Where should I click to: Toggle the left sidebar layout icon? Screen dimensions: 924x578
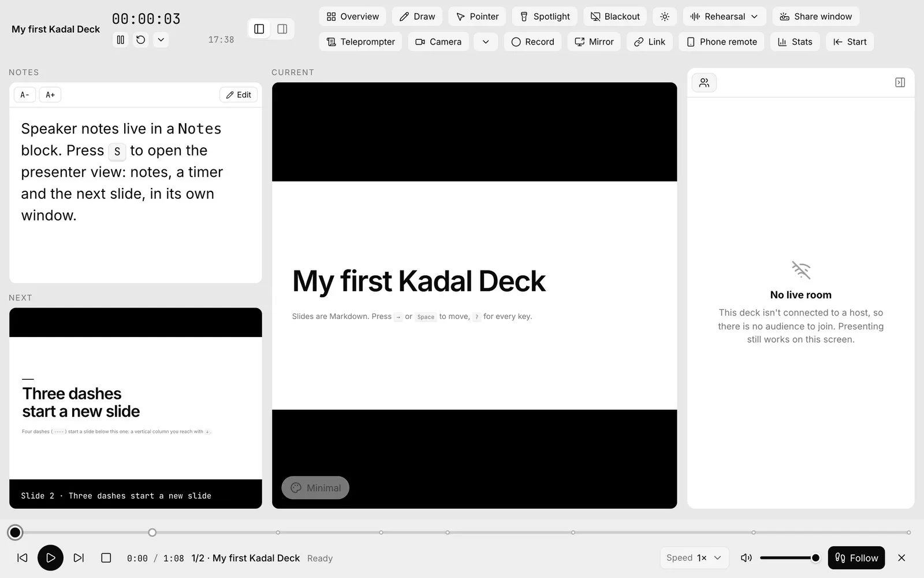[259, 29]
